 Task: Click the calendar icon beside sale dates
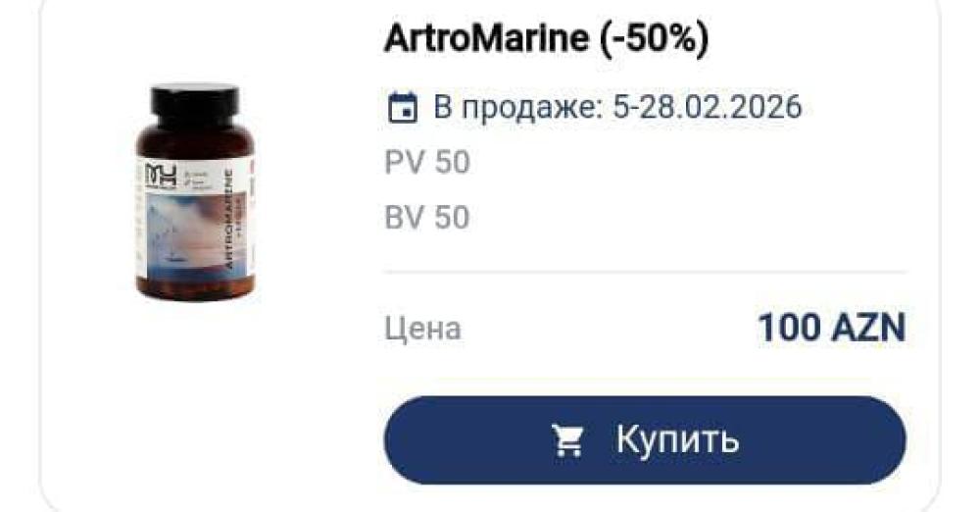403,108
